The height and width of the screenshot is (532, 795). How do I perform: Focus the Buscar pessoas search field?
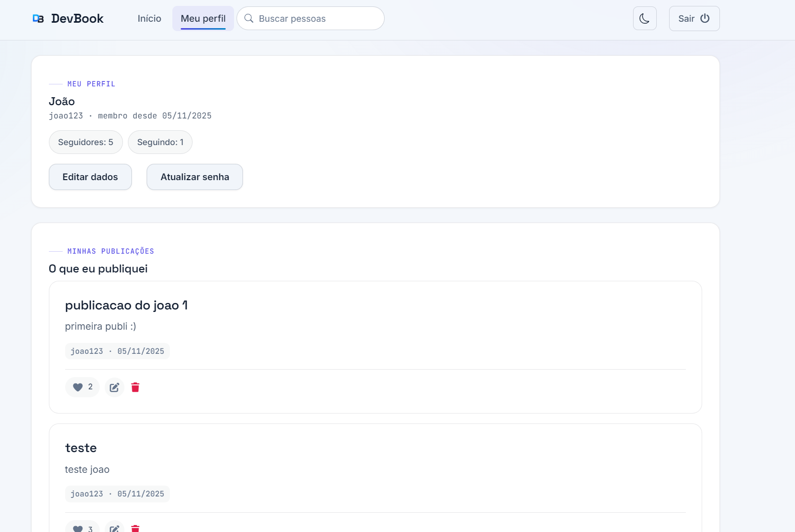point(311,18)
